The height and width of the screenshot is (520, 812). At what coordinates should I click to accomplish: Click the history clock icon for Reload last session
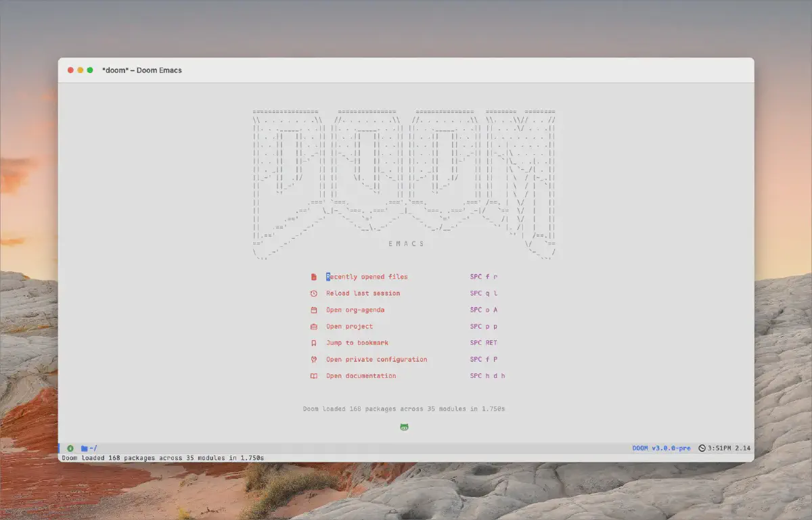tap(313, 293)
